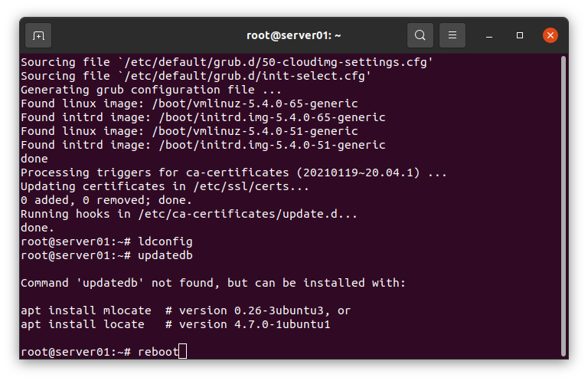Maximize the terminal window
This screenshot has width=588, height=381.
pyautogui.click(x=520, y=36)
